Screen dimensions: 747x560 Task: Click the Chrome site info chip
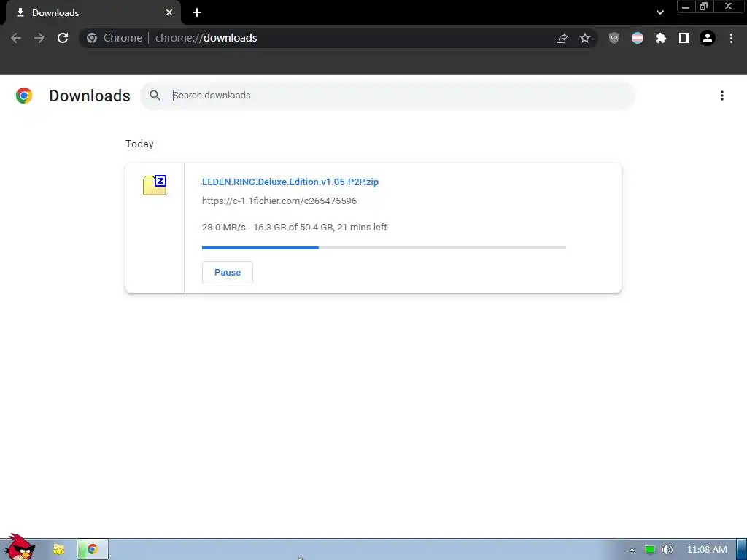[115, 38]
